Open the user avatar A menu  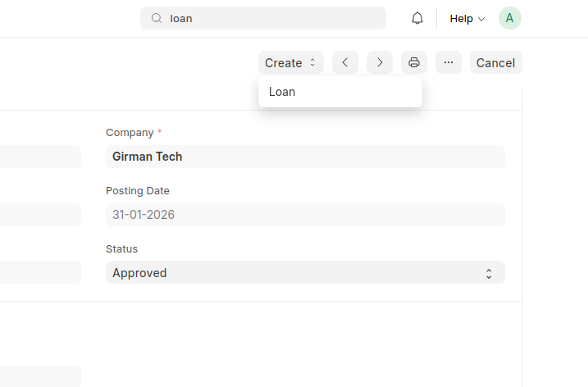509,18
